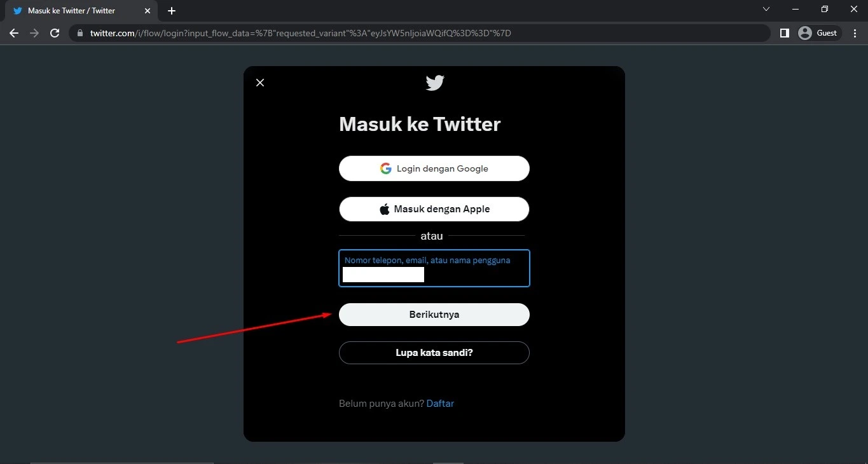
Task: Reload the page
Action: click(x=55, y=33)
